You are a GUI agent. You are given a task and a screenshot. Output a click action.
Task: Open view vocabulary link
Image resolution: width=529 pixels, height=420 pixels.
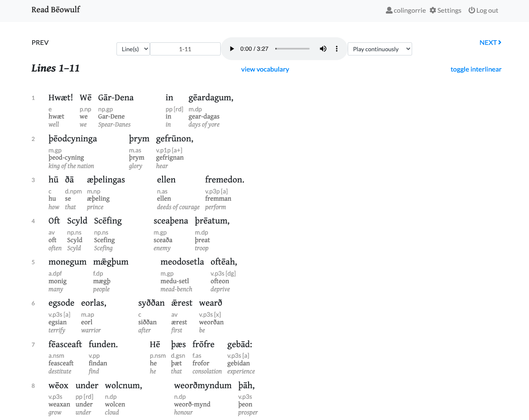(265, 69)
